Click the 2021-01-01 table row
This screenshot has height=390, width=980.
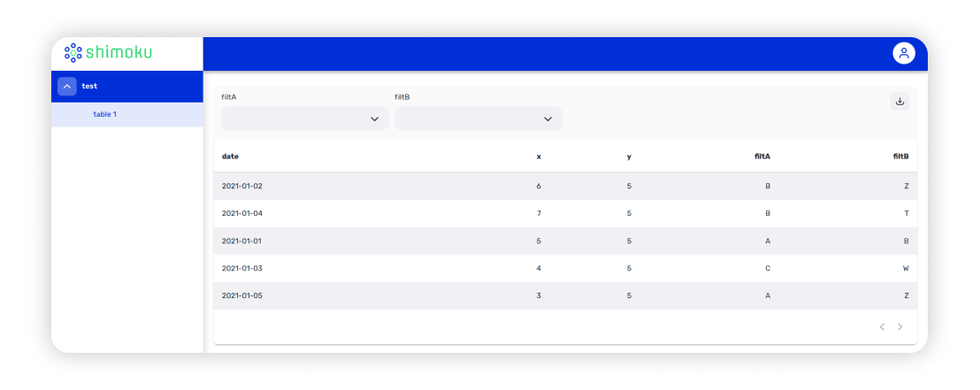tap(566, 241)
